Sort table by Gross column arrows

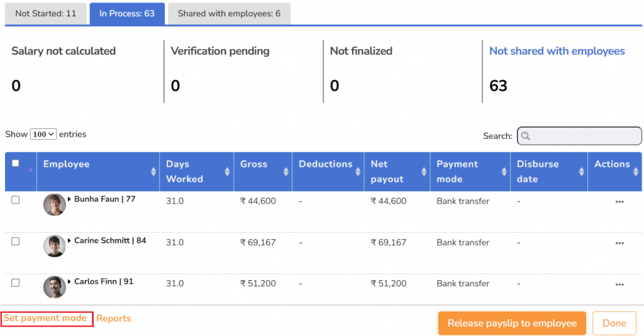tap(286, 172)
